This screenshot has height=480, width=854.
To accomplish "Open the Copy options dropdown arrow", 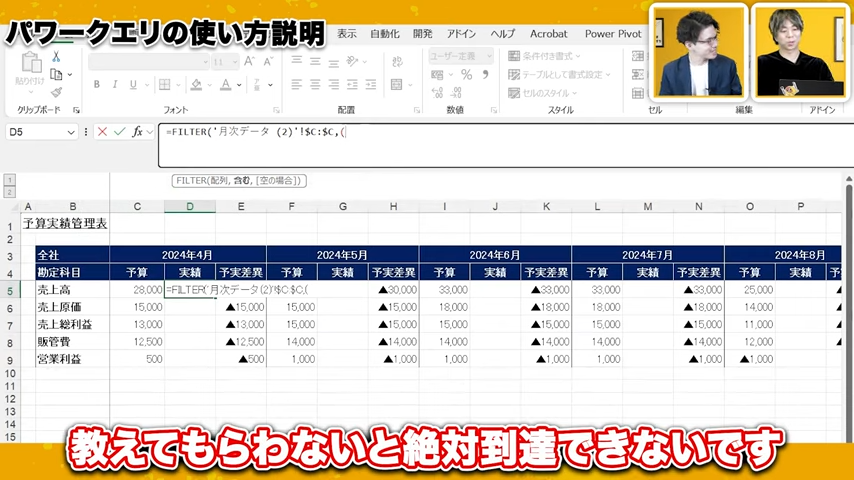I will 70,75.
